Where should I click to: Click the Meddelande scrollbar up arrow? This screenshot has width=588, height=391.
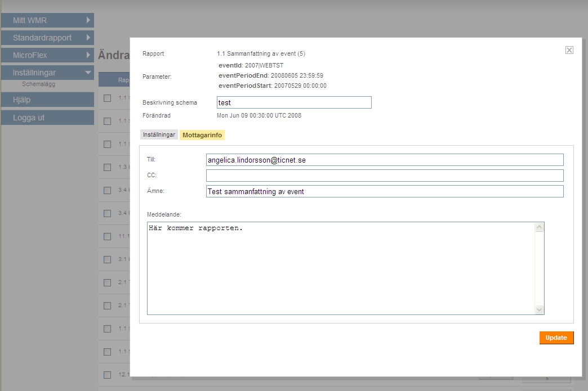pos(539,227)
